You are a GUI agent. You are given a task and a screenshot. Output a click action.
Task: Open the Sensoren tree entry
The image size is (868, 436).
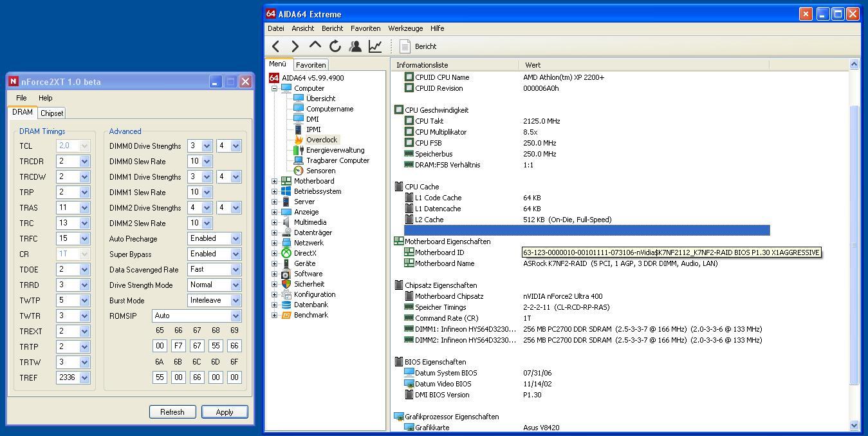[x=320, y=171]
